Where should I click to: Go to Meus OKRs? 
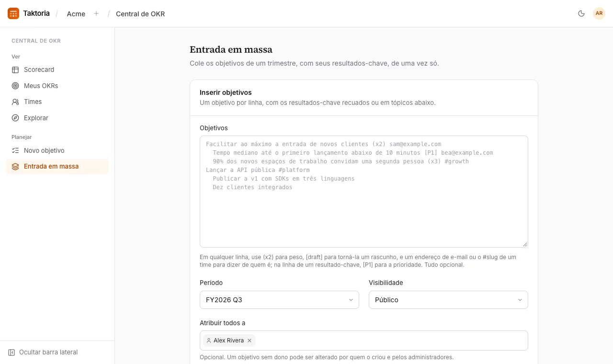pos(57,86)
